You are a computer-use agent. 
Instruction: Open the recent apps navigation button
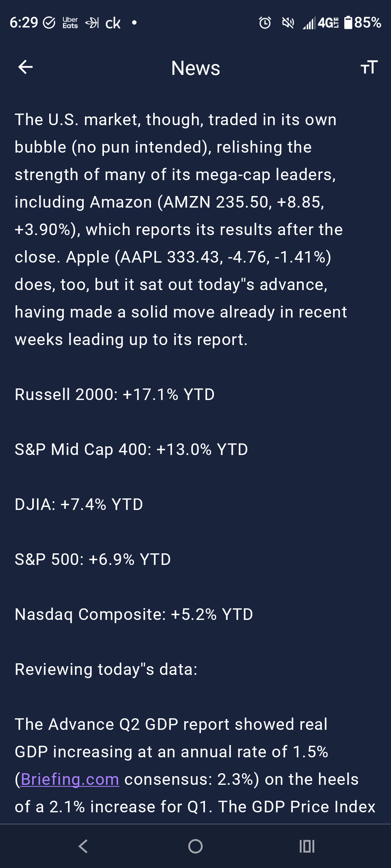pos(307,846)
